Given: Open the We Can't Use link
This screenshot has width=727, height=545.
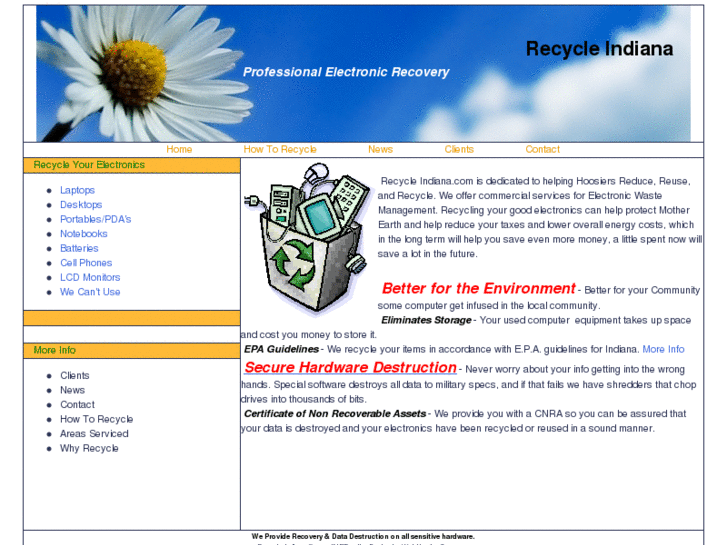Looking at the screenshot, I should tap(90, 292).
